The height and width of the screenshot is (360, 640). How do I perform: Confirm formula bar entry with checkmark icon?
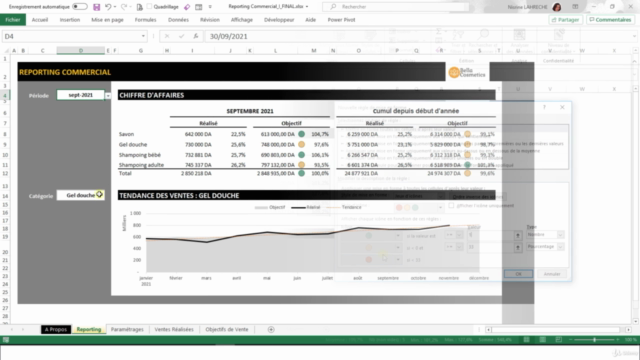181,36
